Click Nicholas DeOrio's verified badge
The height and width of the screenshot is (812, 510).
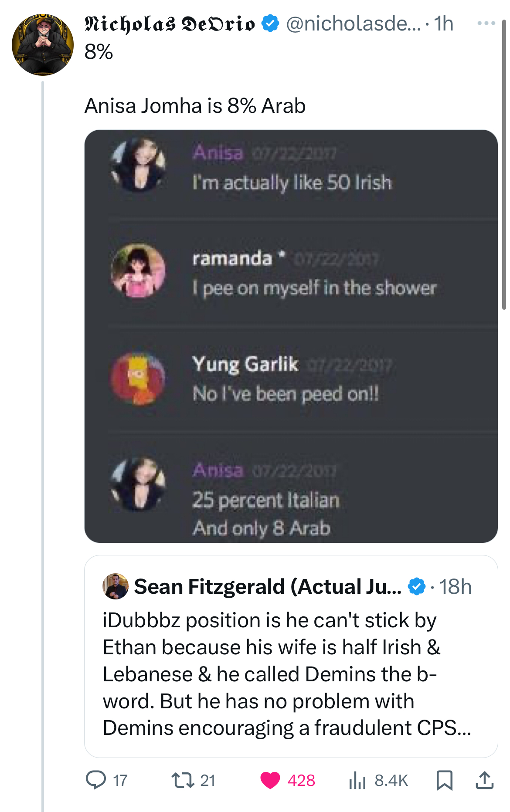click(x=270, y=23)
